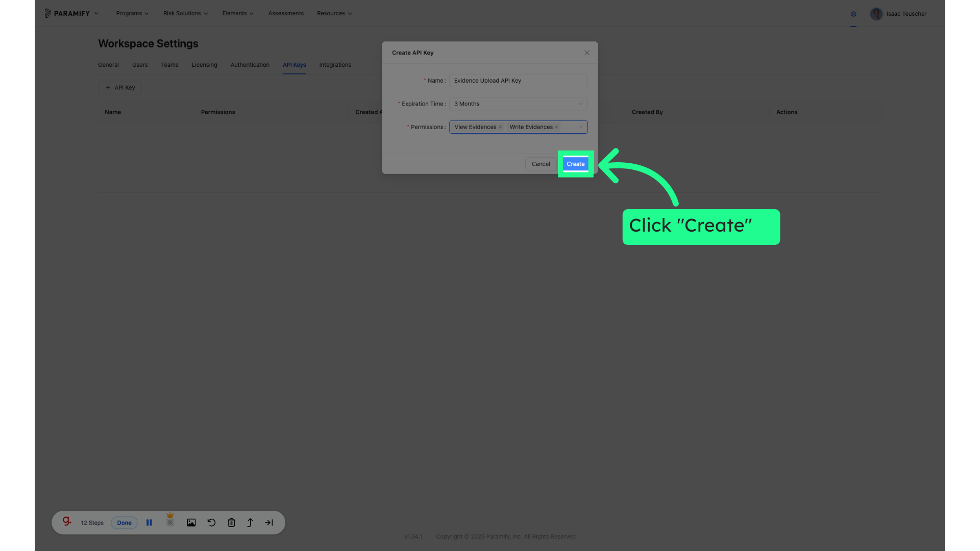The width and height of the screenshot is (980, 551).
Task: Click the Name field with Evidence Upload API Key
Action: [x=518, y=81]
